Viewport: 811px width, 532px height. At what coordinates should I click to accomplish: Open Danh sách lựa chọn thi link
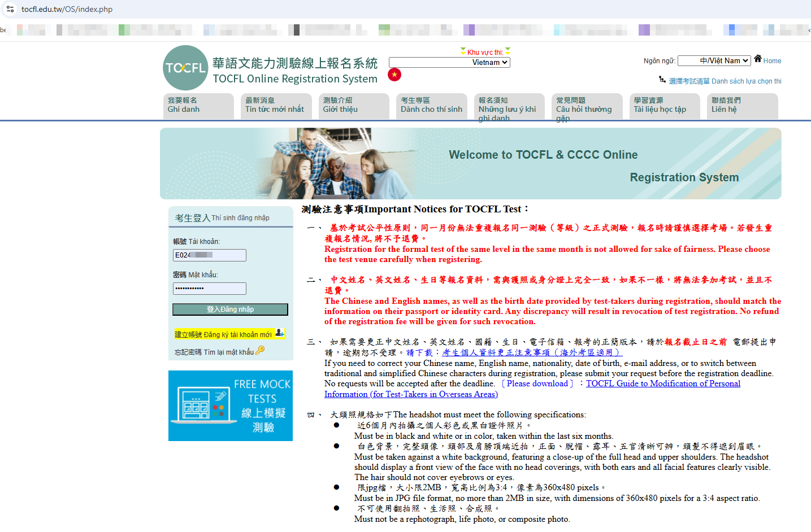725,81
